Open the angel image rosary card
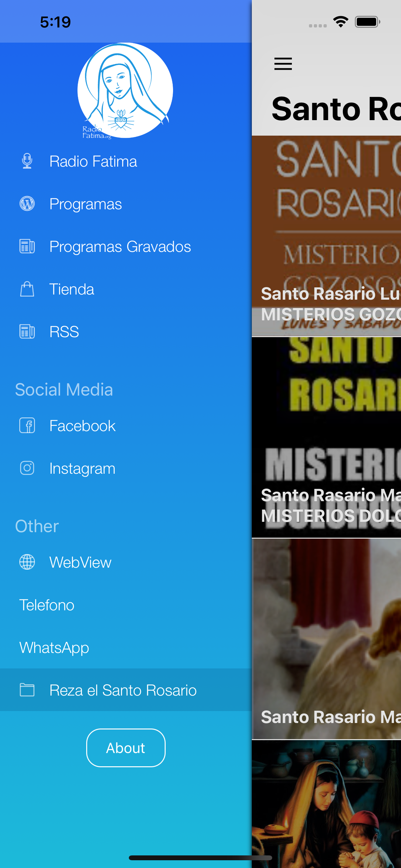The image size is (401, 868). point(326,639)
